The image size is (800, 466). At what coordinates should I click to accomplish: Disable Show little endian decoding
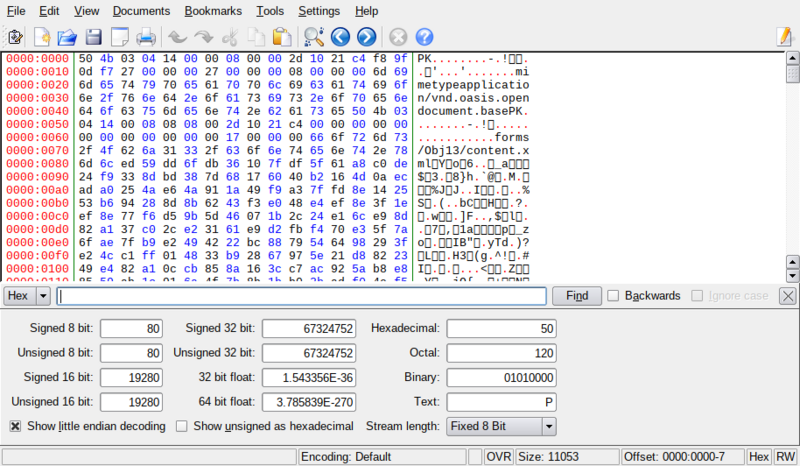(16, 426)
